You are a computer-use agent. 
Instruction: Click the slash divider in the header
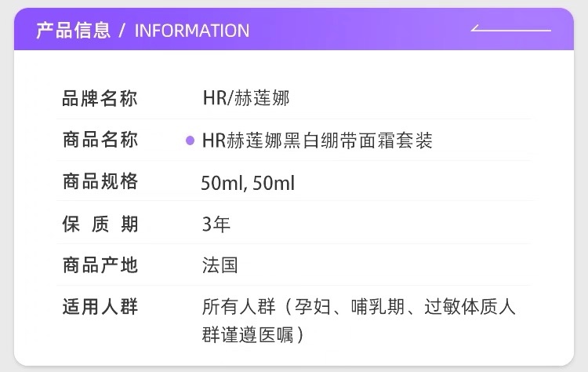point(122,31)
